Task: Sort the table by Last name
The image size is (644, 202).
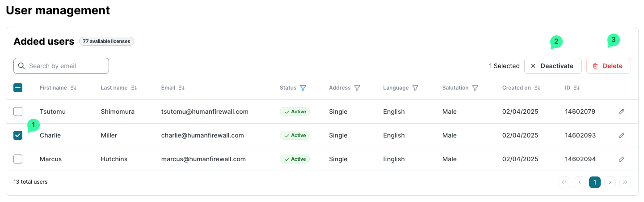Action: coord(134,88)
